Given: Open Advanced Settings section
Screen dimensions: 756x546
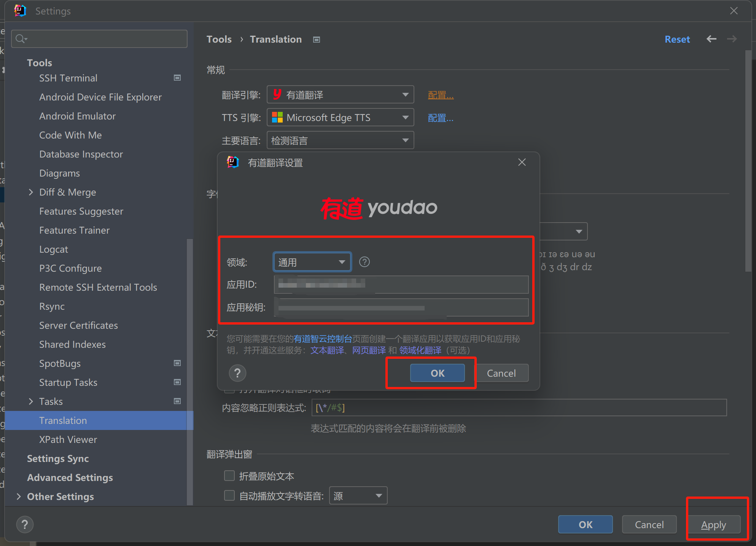Looking at the screenshot, I should pos(70,478).
